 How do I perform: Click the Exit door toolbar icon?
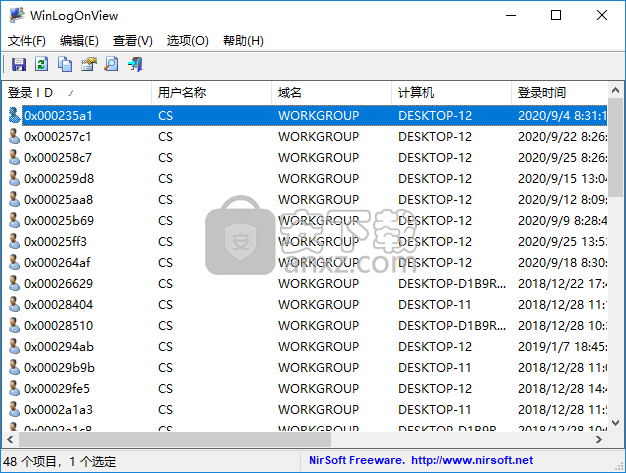point(135,64)
